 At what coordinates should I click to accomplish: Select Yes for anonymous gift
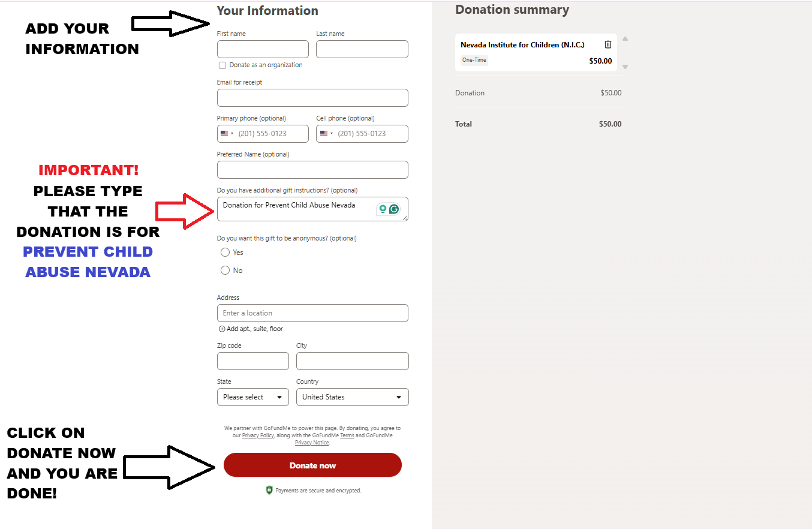point(225,253)
